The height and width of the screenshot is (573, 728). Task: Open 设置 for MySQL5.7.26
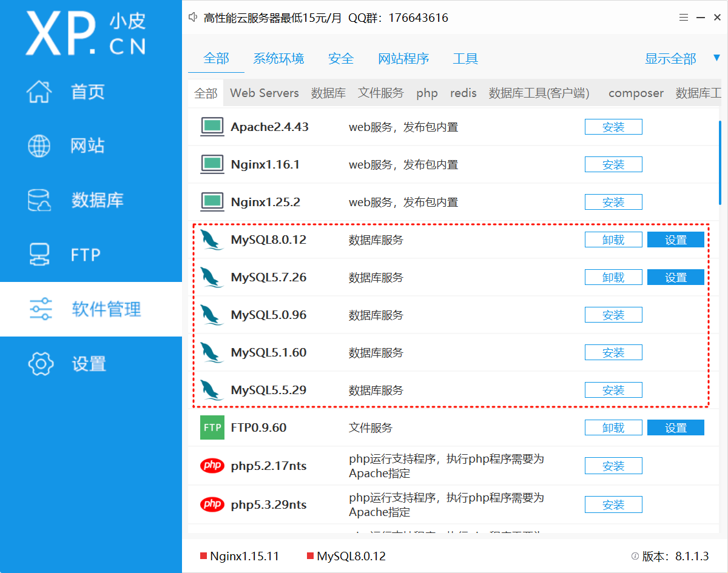point(676,277)
